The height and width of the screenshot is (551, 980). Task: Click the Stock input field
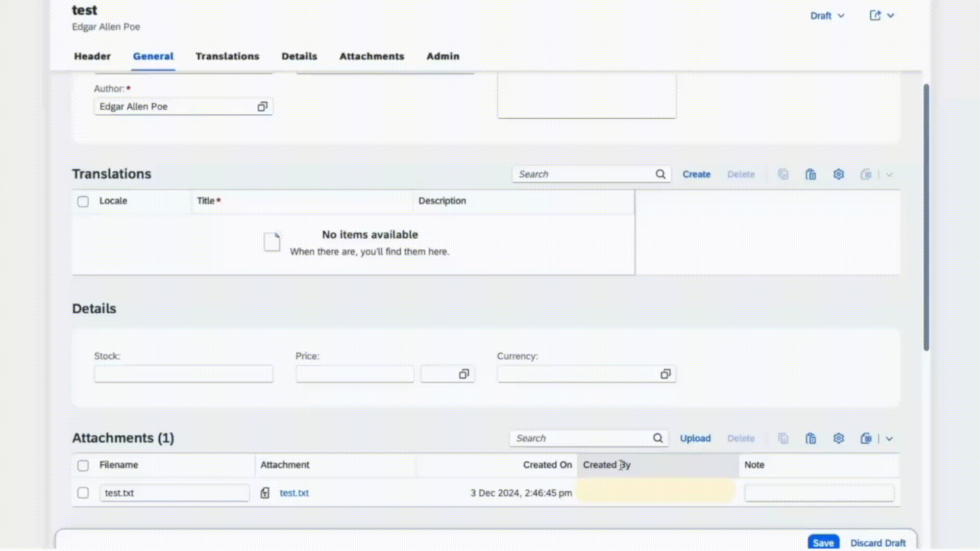point(184,374)
